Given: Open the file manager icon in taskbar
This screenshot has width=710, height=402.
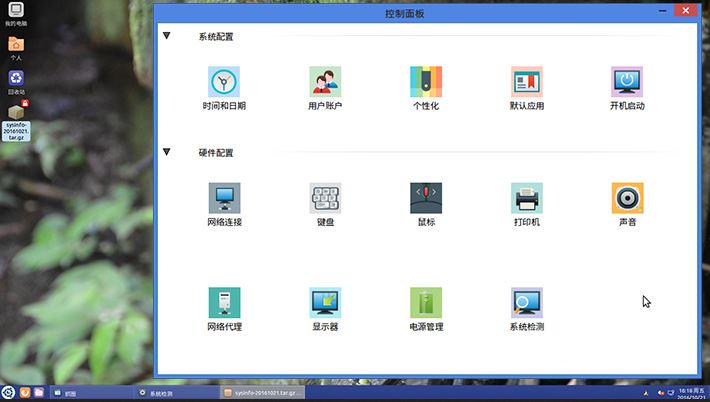Looking at the screenshot, I should (x=39, y=392).
